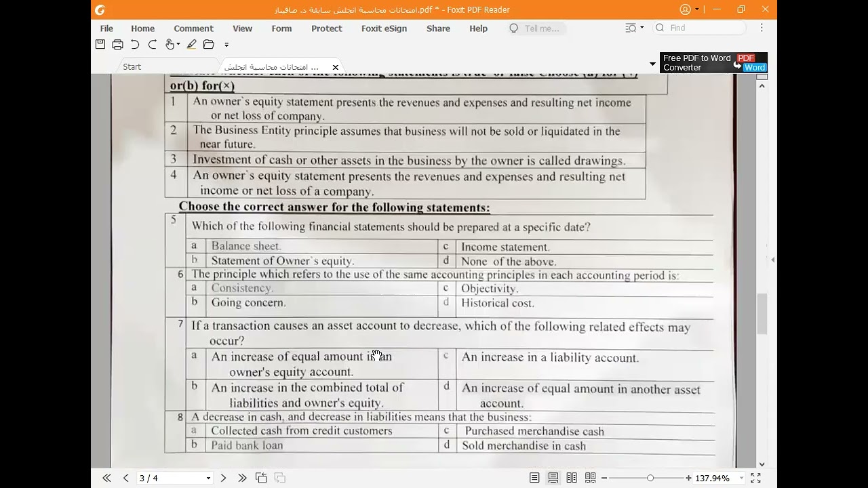
Task: Switch to the Home tab
Action: [x=142, y=28]
